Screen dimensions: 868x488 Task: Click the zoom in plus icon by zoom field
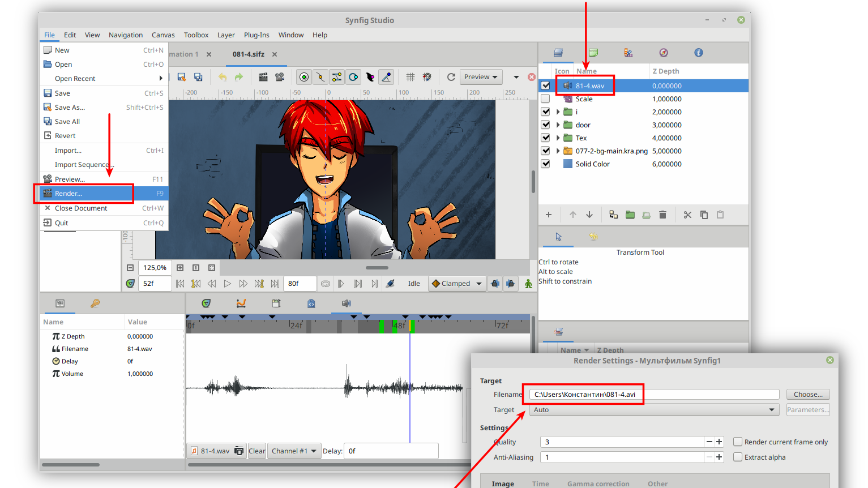point(180,268)
